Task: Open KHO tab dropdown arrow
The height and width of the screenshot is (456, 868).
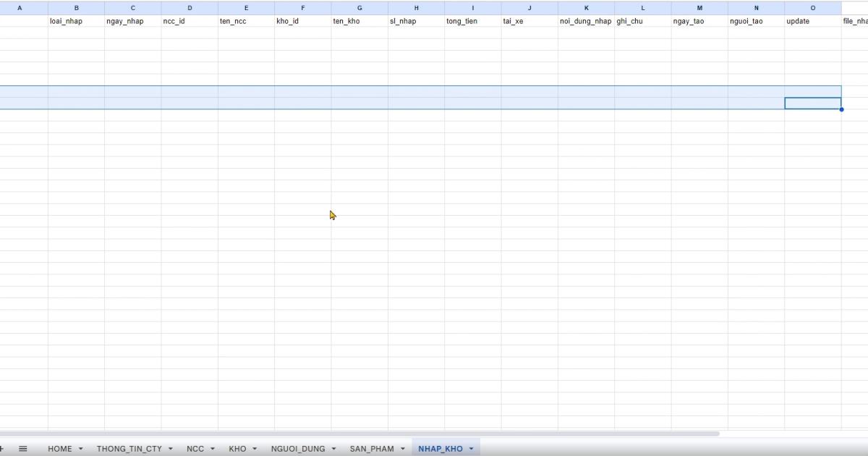Action: point(255,449)
